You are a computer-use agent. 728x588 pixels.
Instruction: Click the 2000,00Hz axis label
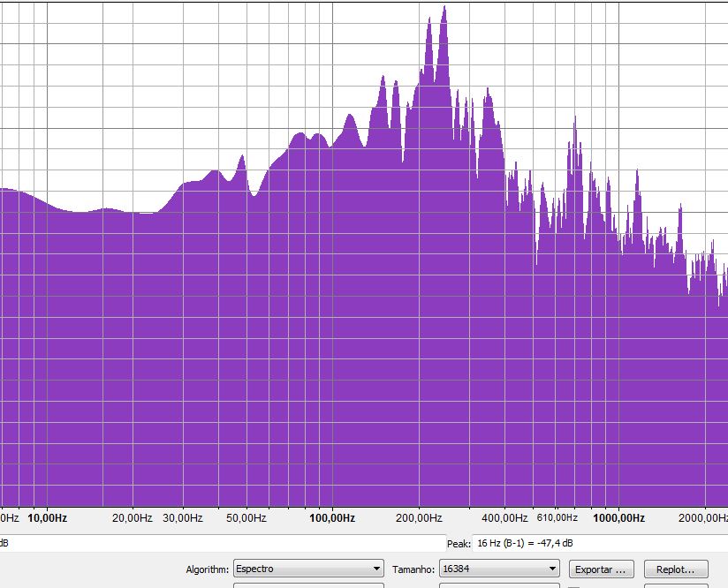[703, 518]
